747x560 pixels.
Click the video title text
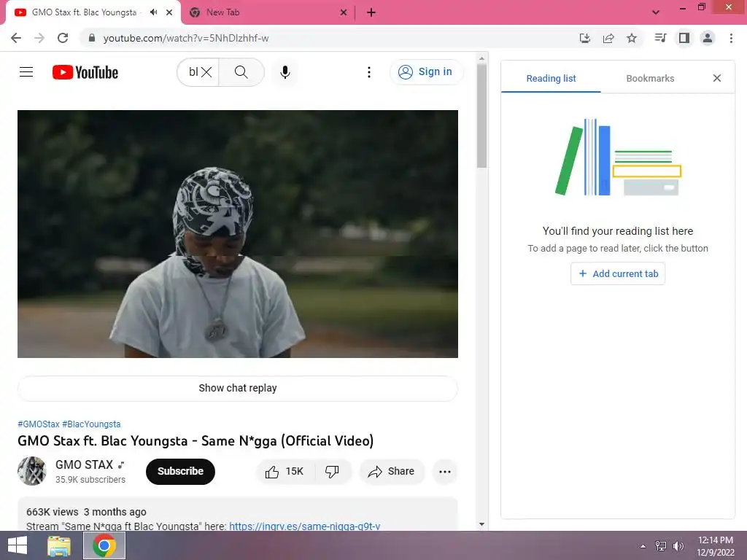196,441
